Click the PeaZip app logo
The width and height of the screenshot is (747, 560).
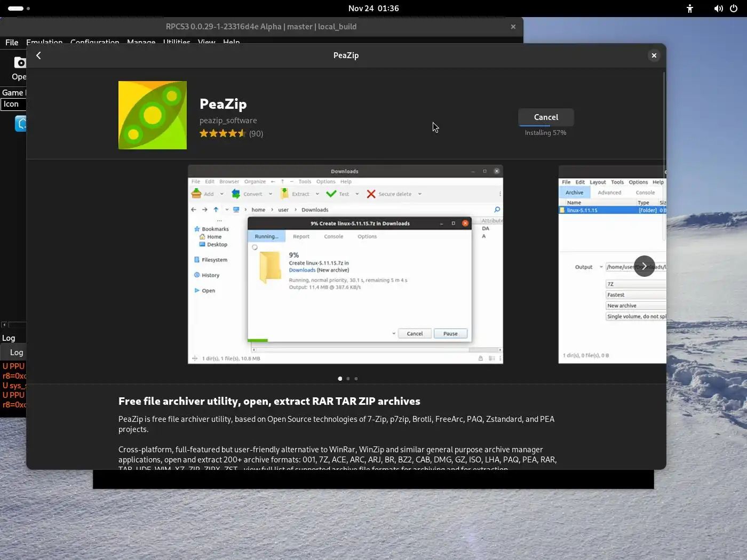coord(153,115)
